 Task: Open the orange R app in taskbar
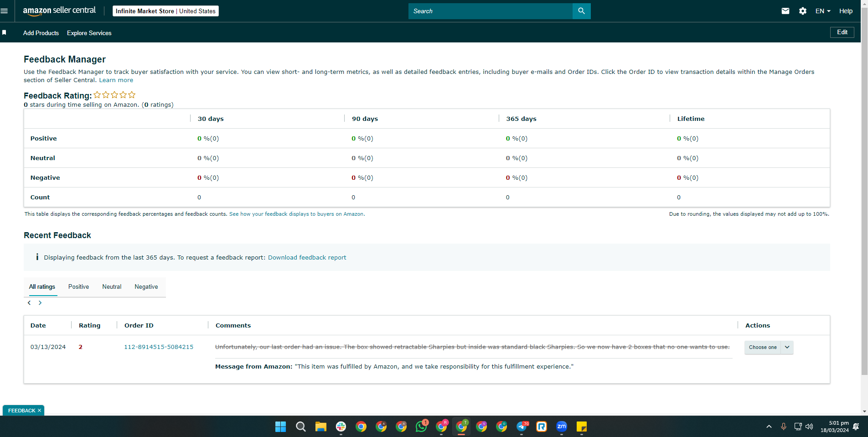542,427
